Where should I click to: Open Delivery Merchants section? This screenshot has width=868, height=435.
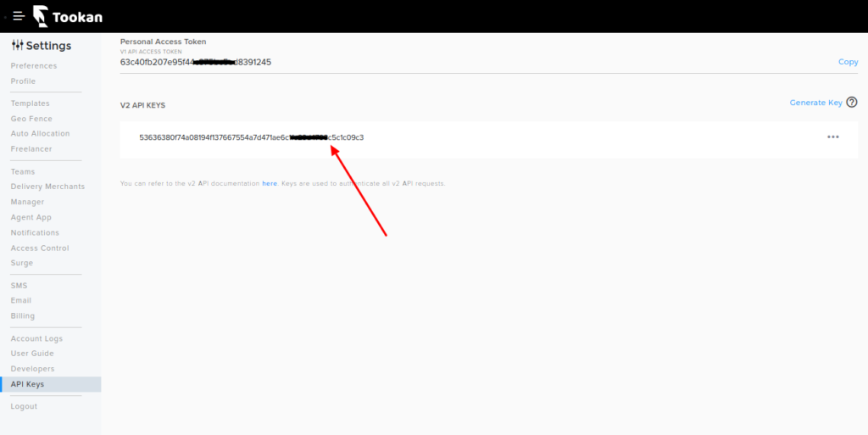tap(47, 187)
